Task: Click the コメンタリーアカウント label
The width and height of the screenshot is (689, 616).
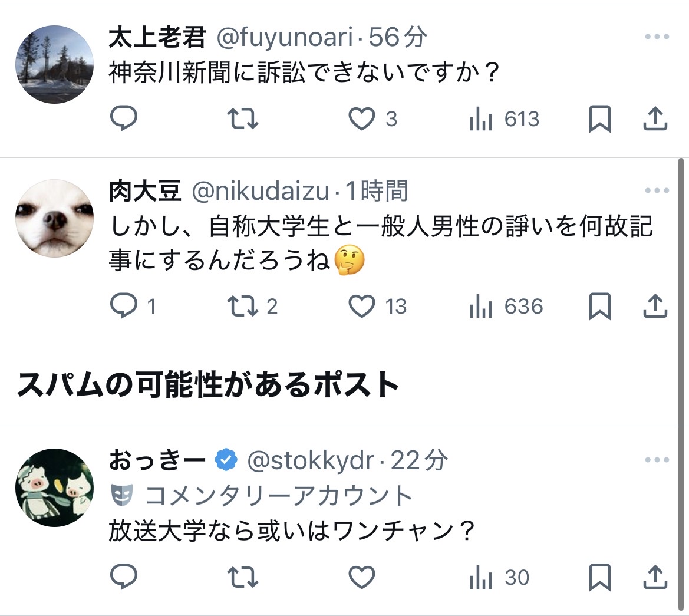Action: click(x=278, y=496)
